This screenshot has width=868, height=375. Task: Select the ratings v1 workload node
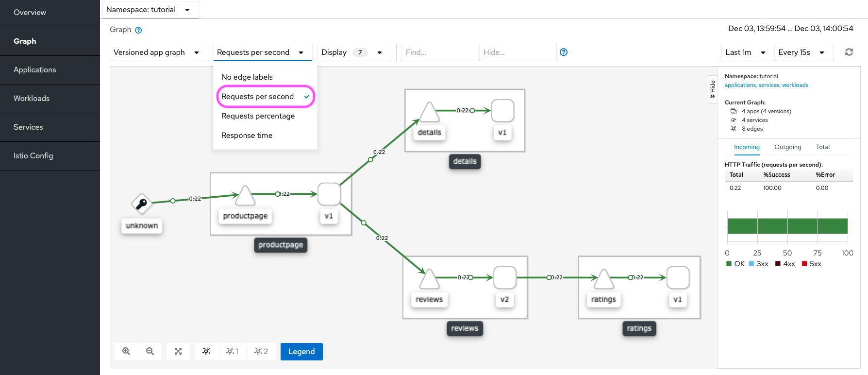click(678, 278)
